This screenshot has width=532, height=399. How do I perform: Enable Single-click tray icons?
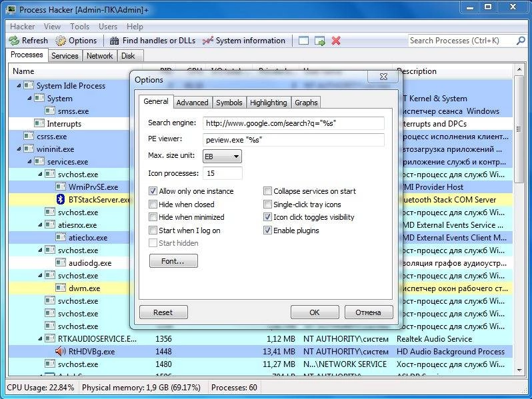pos(268,204)
